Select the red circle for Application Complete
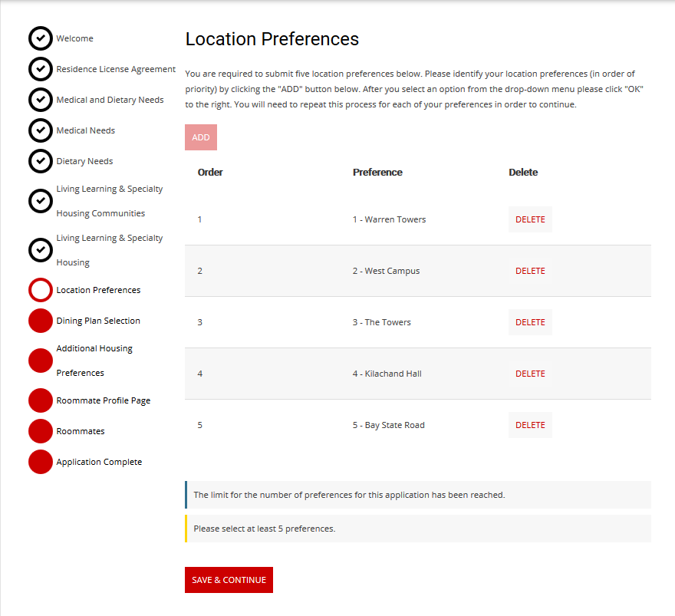 tap(41, 462)
